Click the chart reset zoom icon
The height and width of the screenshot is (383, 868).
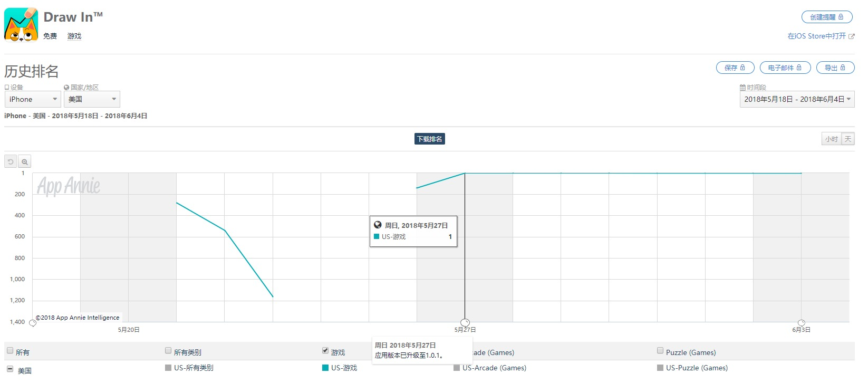pos(11,162)
